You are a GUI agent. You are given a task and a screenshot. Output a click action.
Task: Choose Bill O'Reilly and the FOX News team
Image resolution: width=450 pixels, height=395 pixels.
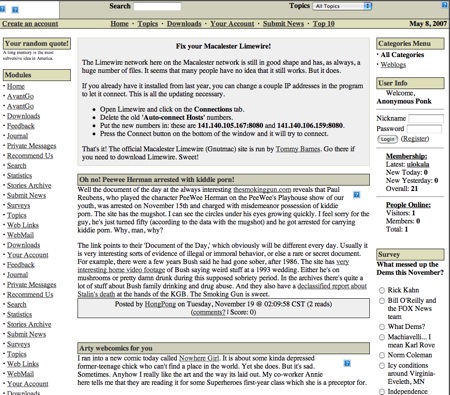(382, 301)
